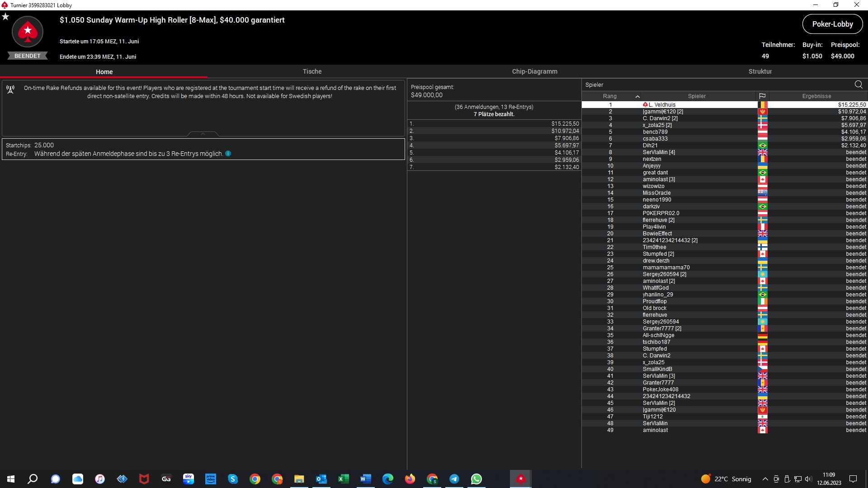Open the WhatsApp taskbar icon
Image resolution: width=868 pixels, height=488 pixels.
(476, 479)
